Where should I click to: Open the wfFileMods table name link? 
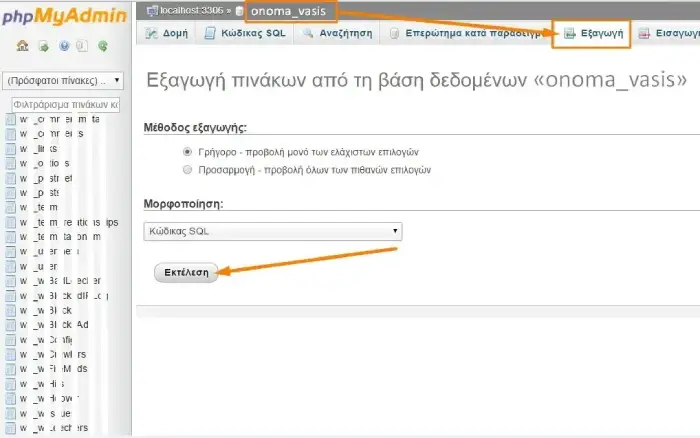click(x=54, y=369)
